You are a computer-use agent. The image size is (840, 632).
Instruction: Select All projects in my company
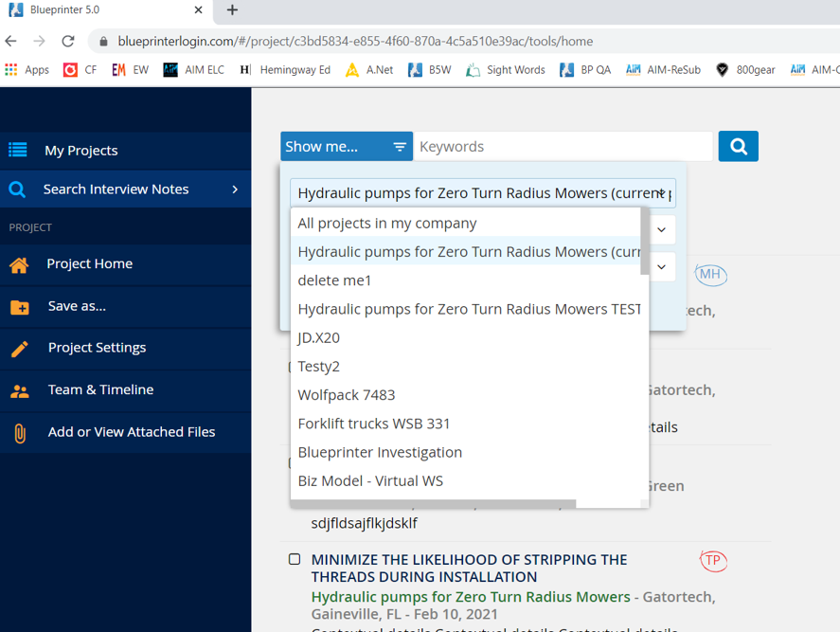pyautogui.click(x=466, y=223)
